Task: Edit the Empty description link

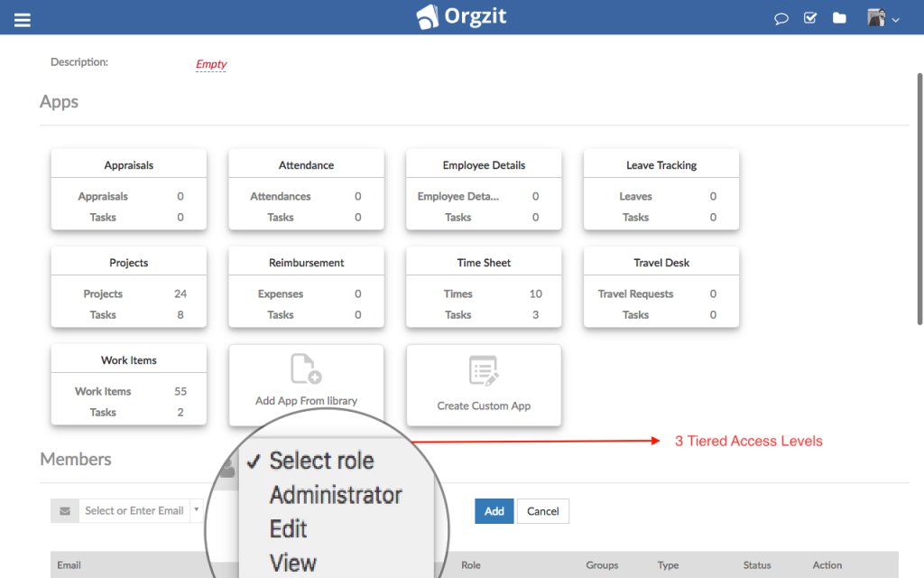Action: point(210,64)
